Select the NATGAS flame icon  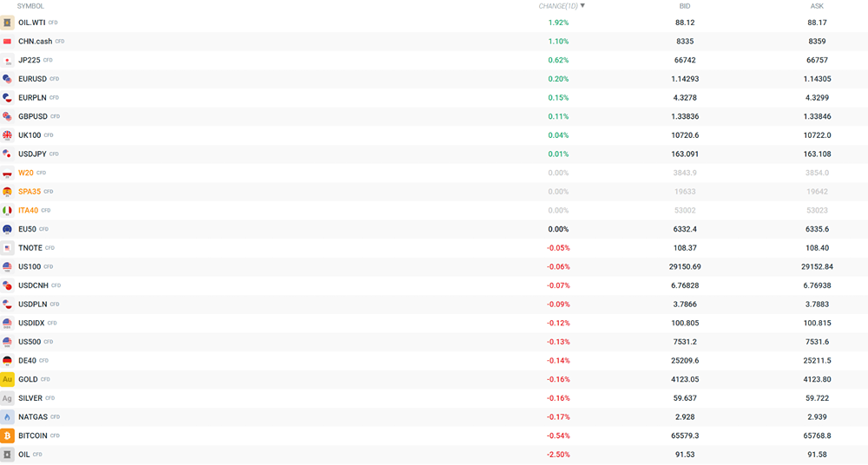point(7,416)
